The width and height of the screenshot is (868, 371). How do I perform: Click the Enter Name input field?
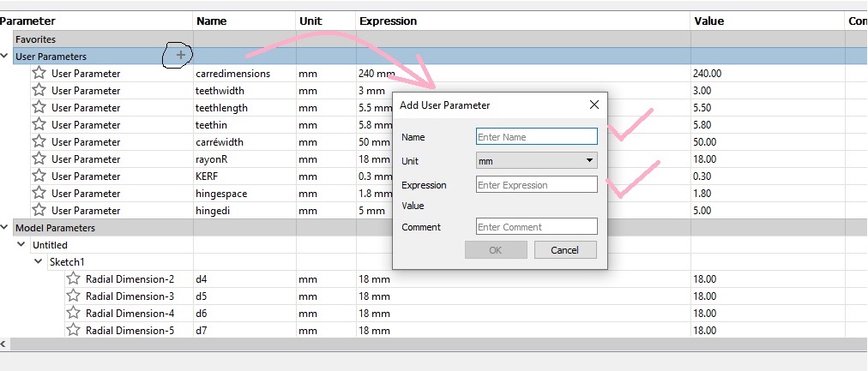536,137
